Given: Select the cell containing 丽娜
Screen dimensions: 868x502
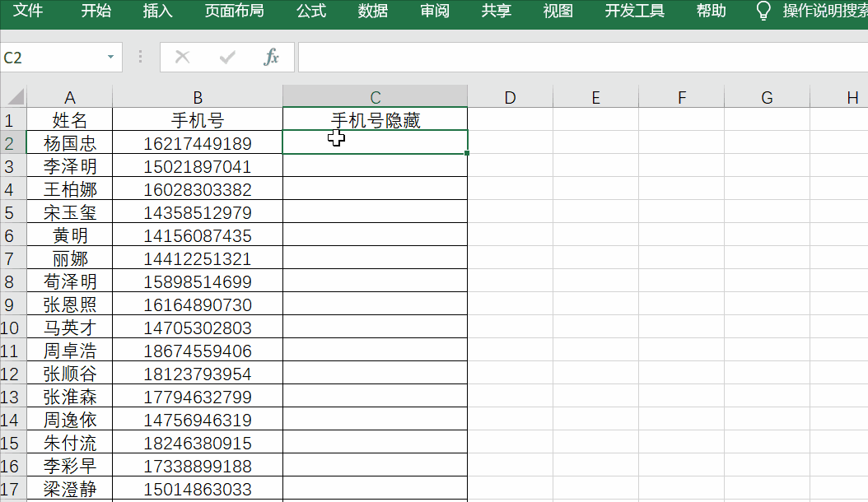Looking at the screenshot, I should pyautogui.click(x=70, y=258).
